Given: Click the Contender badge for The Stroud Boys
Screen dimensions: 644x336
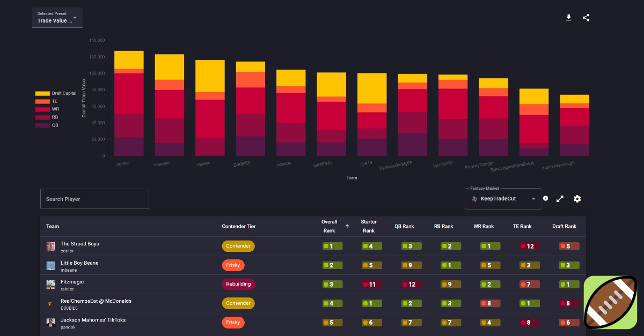Looking at the screenshot, I should click(x=238, y=246).
